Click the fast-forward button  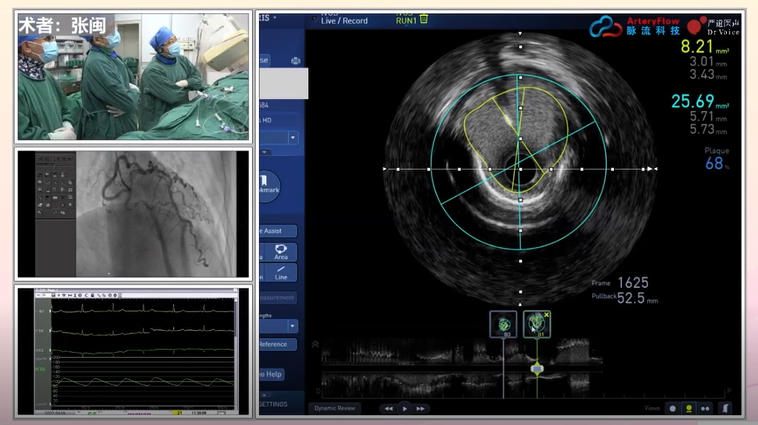pyautogui.click(x=421, y=408)
